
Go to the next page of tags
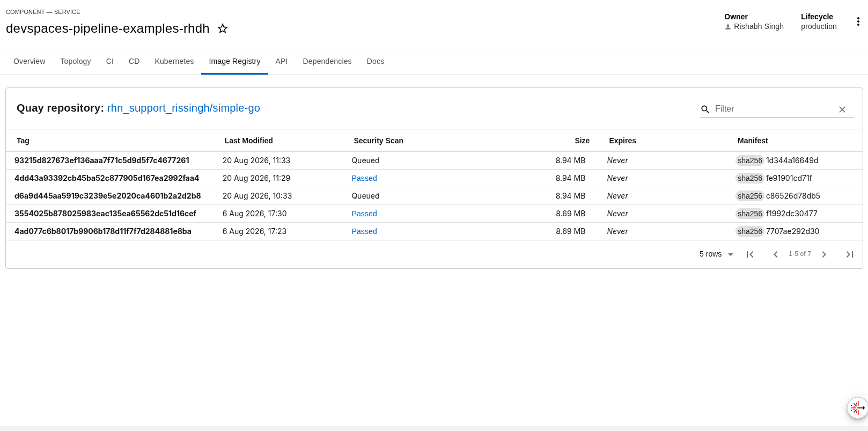click(x=824, y=254)
